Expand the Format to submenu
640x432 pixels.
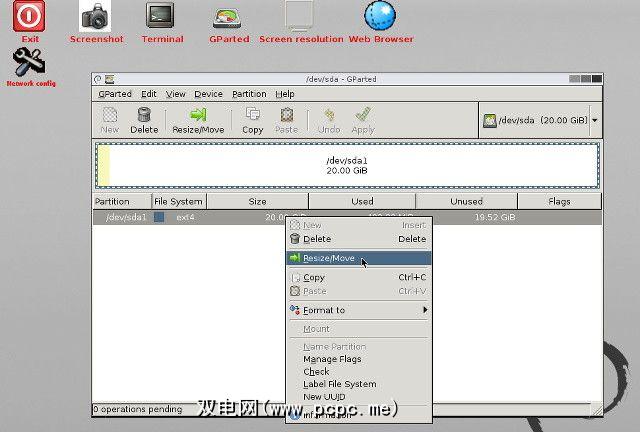(x=358, y=310)
